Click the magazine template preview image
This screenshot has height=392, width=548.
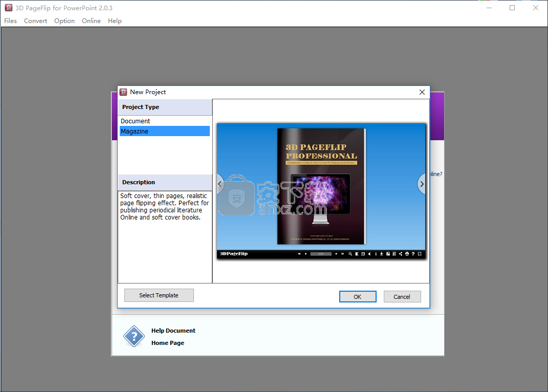321,190
